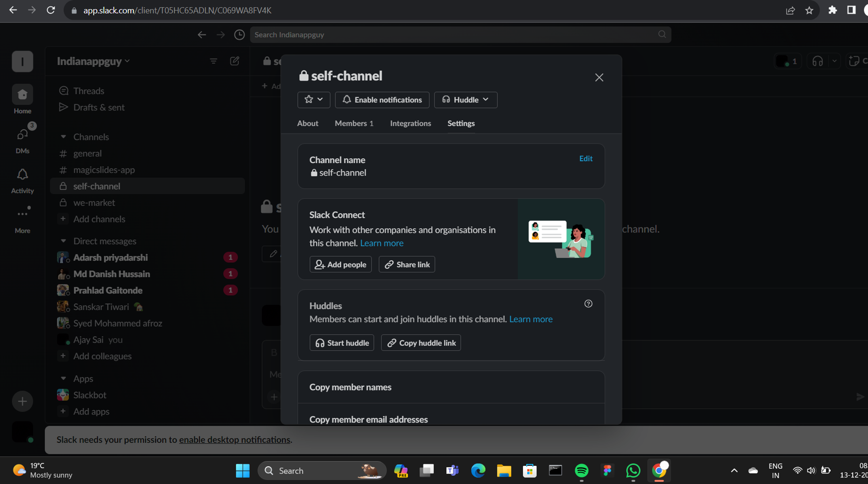868x484 pixels.
Task: Show hidden system tray icons
Action: (x=734, y=471)
